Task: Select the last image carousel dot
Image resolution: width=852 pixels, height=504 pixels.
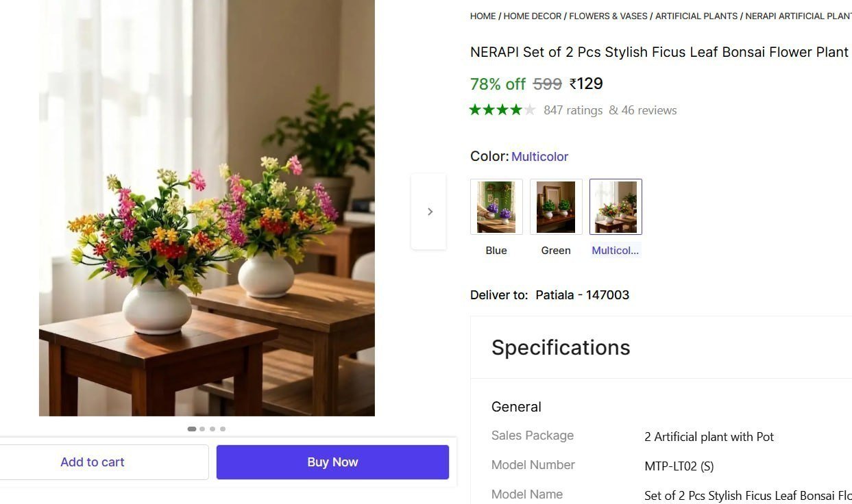Action: (x=223, y=429)
